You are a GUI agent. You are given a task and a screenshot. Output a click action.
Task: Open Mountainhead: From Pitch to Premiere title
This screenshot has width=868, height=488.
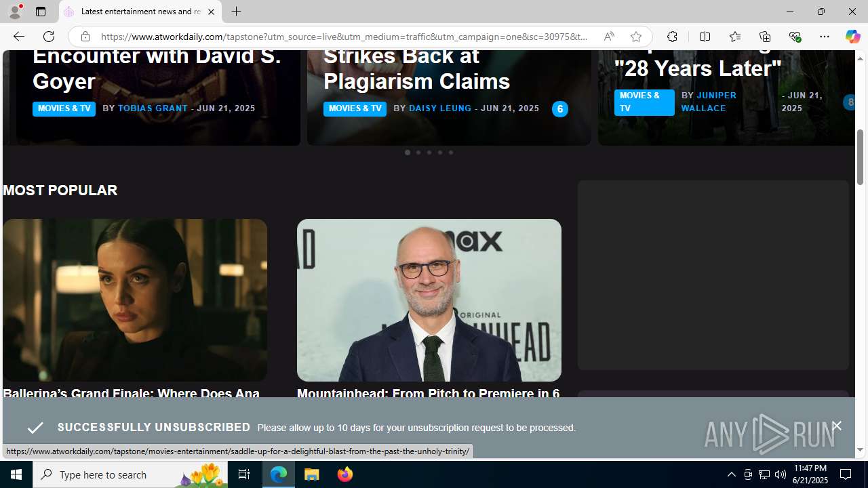pos(428,393)
